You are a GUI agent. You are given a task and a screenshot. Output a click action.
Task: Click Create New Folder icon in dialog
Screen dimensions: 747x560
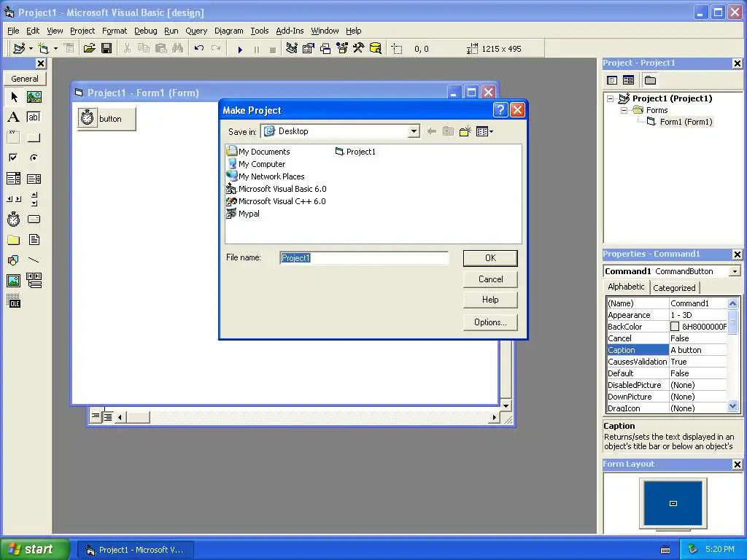pos(465,131)
